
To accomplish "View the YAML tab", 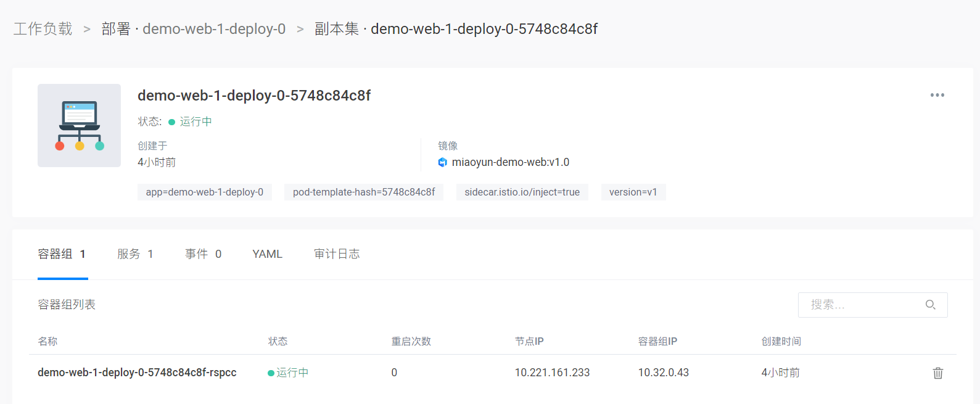I will click(x=267, y=254).
